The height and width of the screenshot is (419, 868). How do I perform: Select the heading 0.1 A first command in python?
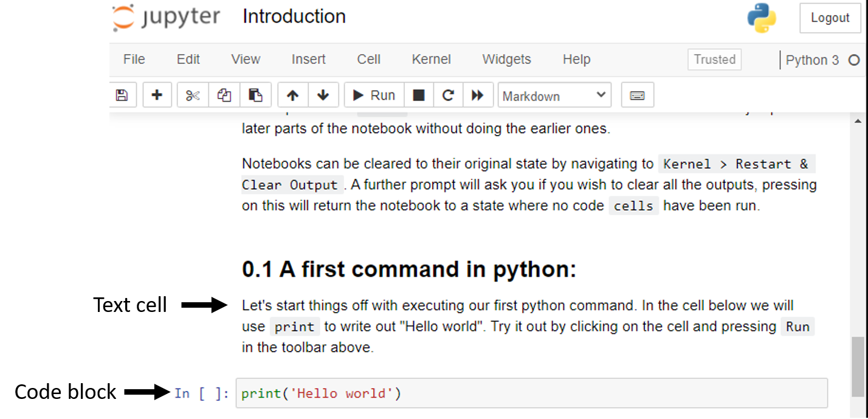[409, 269]
